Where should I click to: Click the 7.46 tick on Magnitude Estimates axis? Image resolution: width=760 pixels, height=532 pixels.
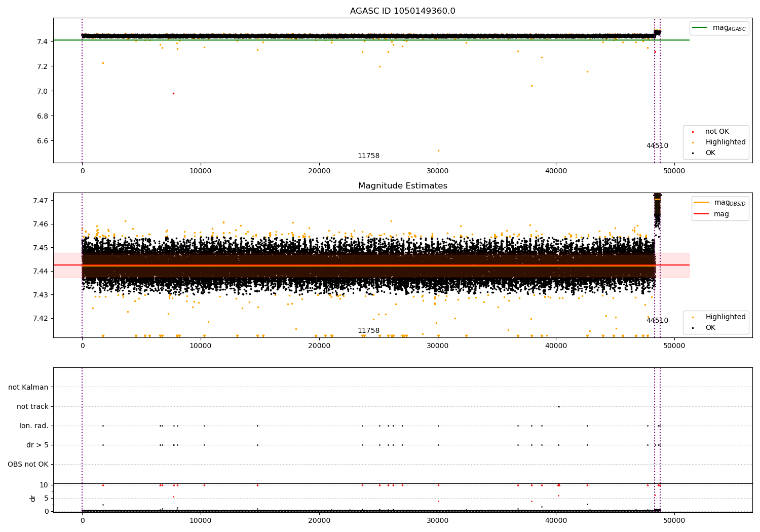(41, 224)
